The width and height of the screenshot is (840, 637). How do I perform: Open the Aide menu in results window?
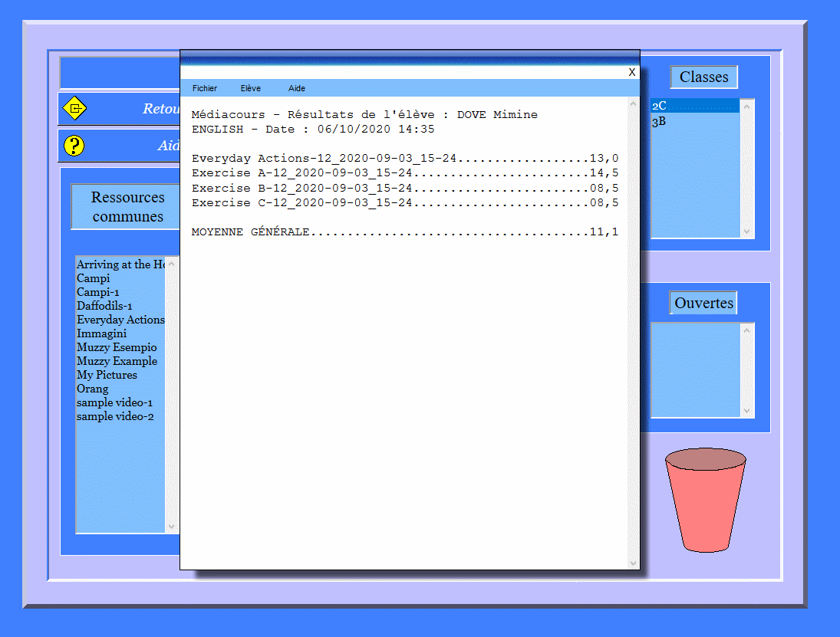coord(296,88)
